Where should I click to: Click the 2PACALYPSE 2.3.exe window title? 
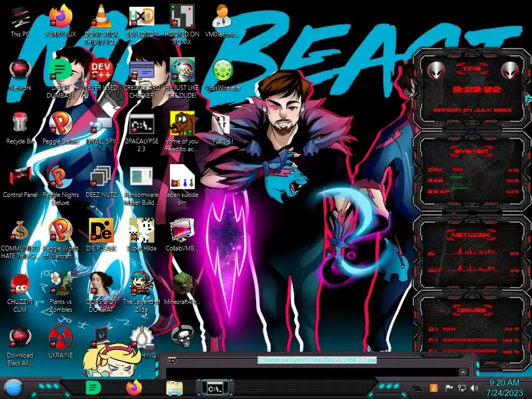317,360
